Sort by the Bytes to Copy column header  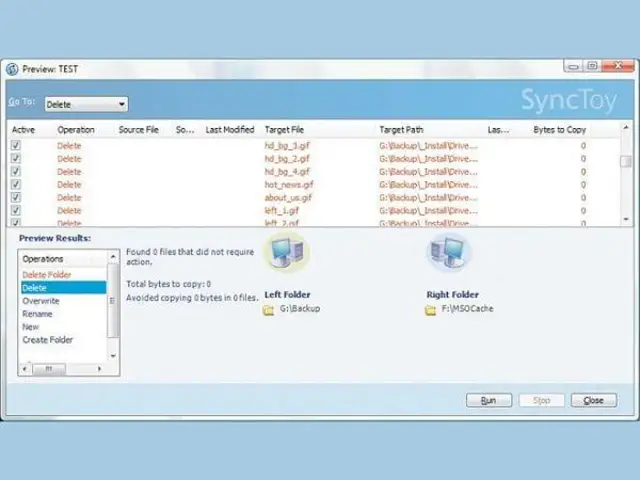coord(560,130)
